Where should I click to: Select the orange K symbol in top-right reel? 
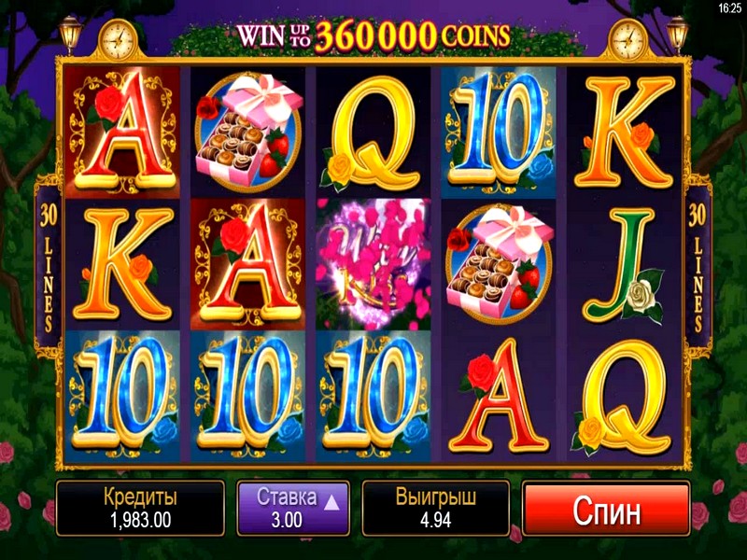coord(623,133)
